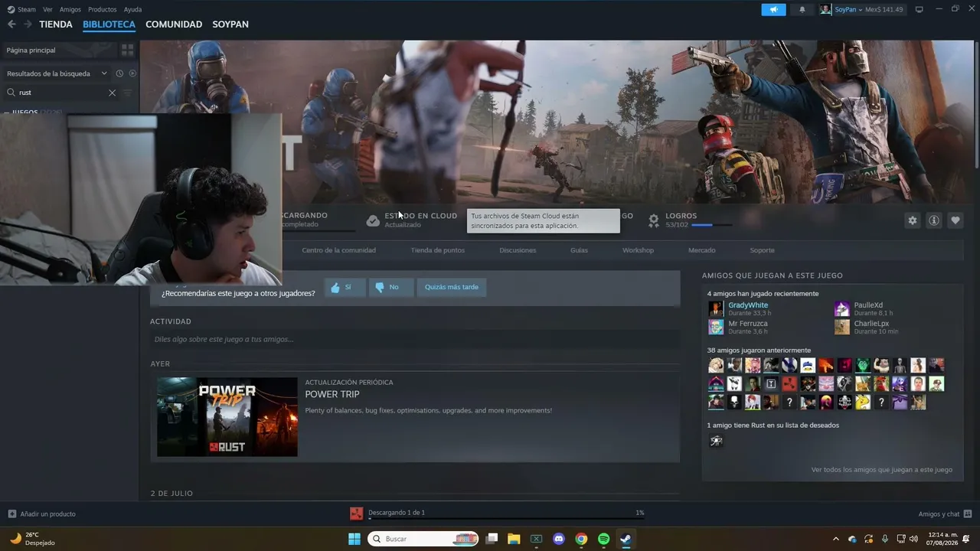
Task: Click the Steam taskbar icon
Action: 626,539
